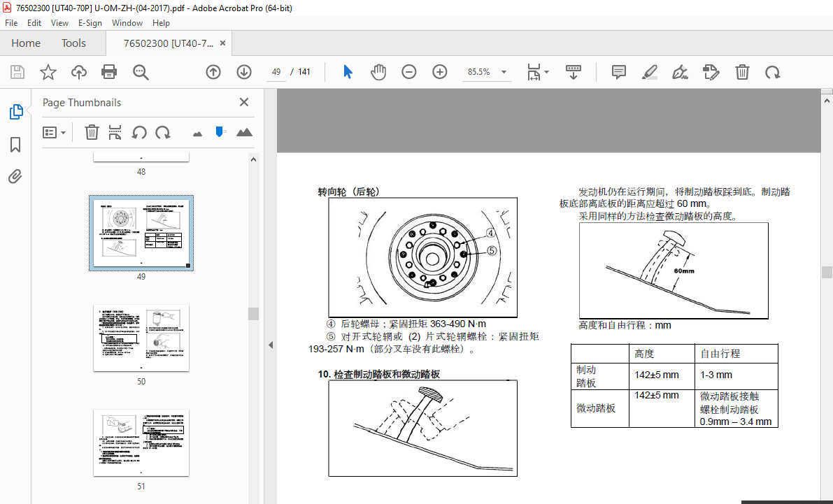Image resolution: width=833 pixels, height=504 pixels.
Task: Click the '高度和自由行程：mm' caption
Action: (625, 325)
